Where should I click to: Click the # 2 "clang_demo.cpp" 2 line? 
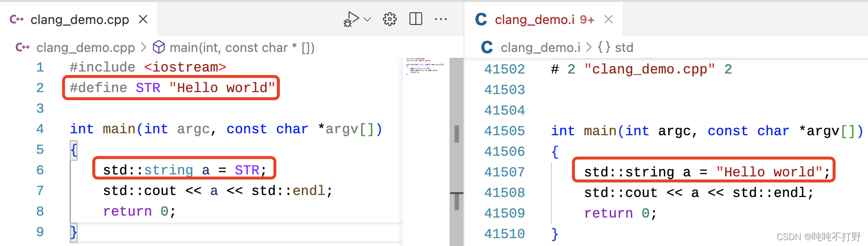pyautogui.click(x=641, y=69)
